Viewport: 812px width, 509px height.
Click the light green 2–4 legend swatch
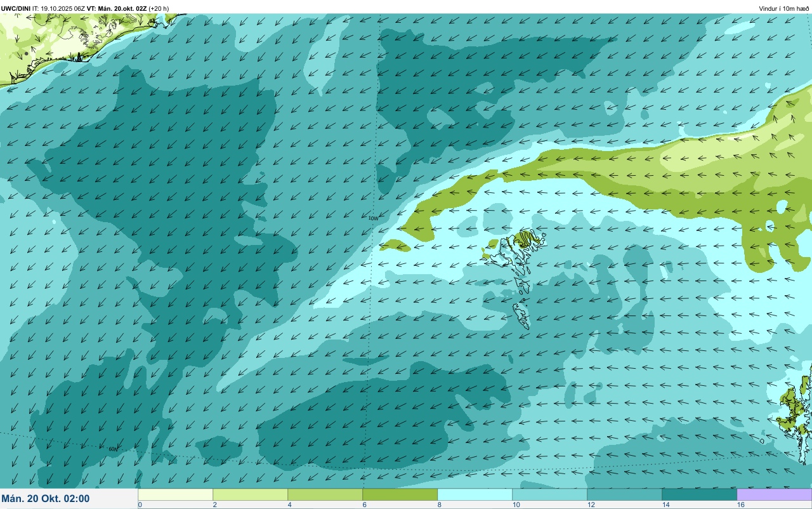pyautogui.click(x=250, y=494)
